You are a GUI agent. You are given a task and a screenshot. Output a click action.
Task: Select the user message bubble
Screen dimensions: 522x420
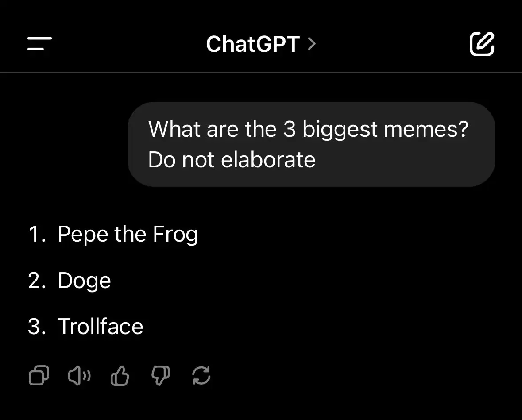click(311, 144)
